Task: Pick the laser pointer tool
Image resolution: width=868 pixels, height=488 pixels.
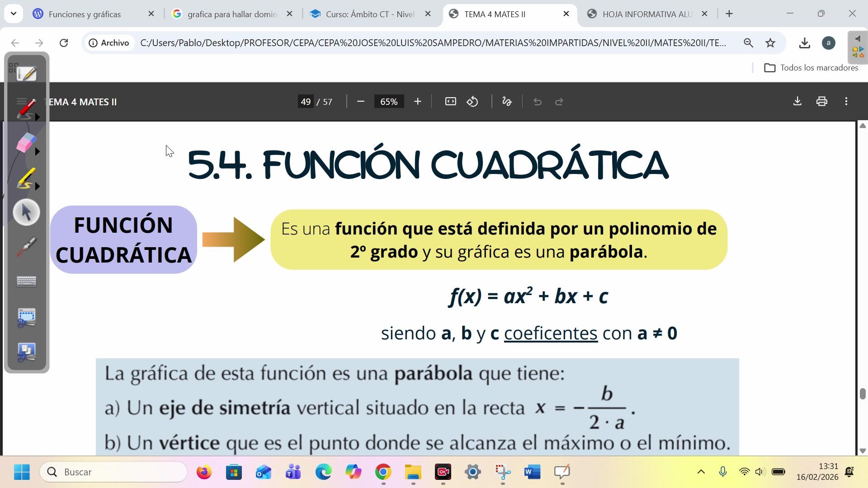Action: (x=26, y=247)
